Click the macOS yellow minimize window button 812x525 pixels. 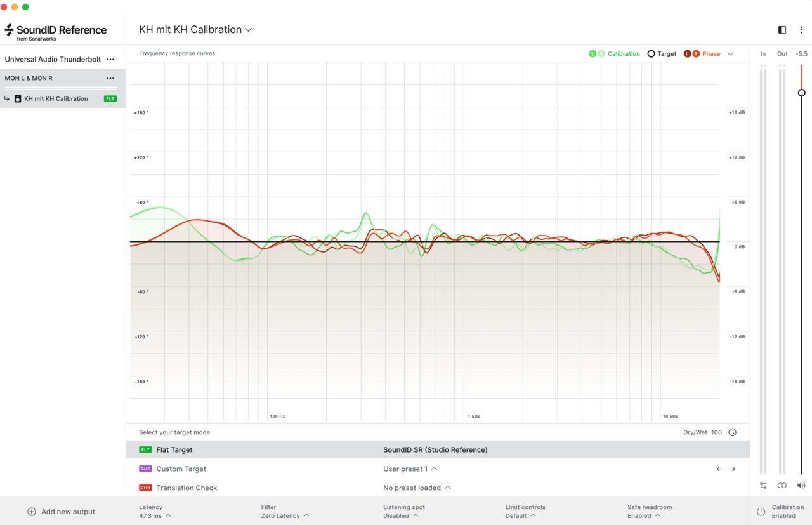pos(15,7)
